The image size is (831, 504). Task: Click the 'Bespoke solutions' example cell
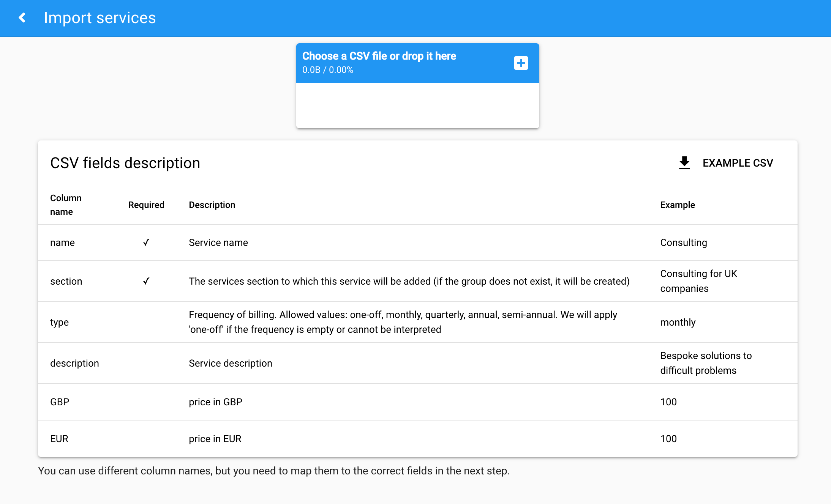[705, 363]
